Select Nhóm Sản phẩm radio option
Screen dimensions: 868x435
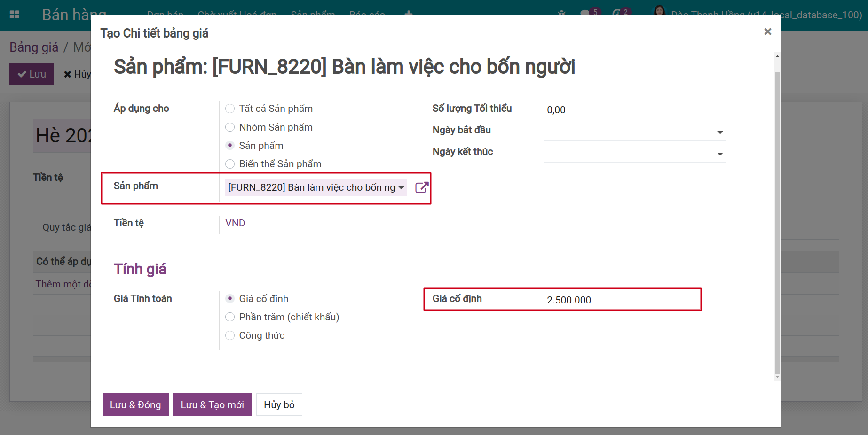[x=230, y=127]
